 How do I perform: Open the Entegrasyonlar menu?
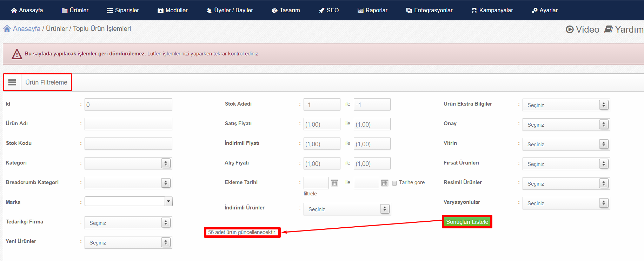point(430,11)
